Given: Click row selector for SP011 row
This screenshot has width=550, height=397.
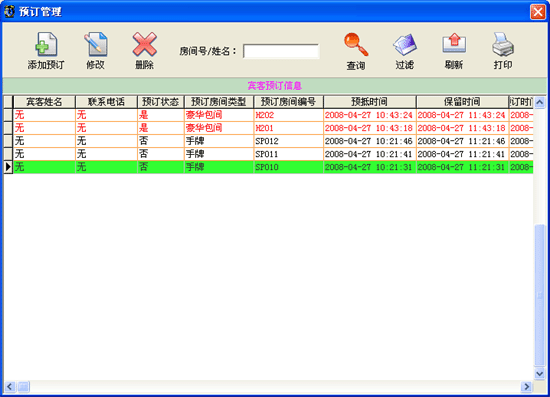Looking at the screenshot, I should 8,154.
